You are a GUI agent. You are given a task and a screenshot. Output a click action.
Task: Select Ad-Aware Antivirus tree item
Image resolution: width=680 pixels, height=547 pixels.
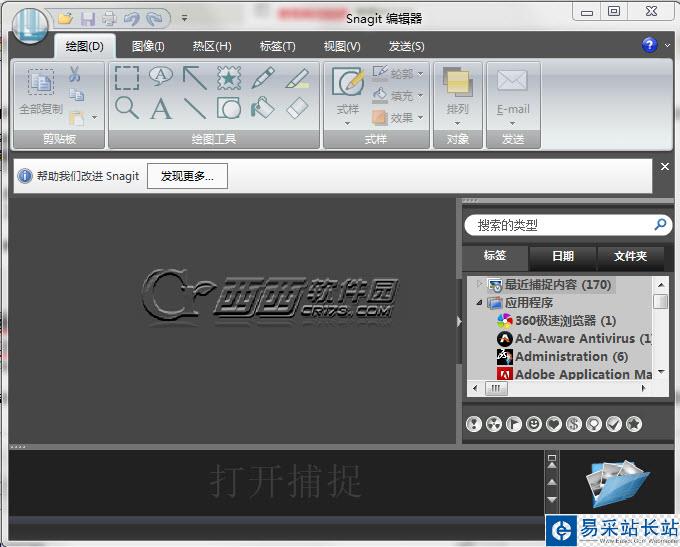(x=574, y=338)
